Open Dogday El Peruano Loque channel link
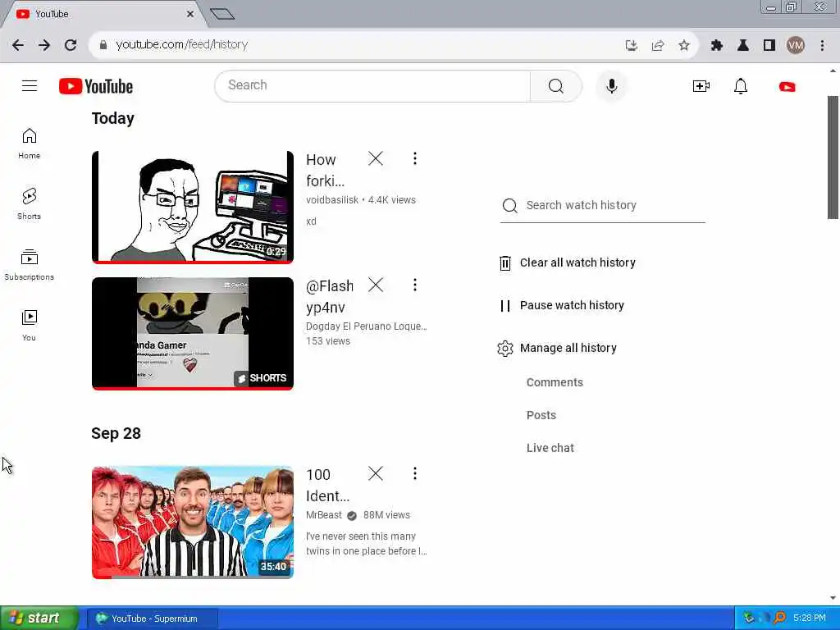 [367, 326]
